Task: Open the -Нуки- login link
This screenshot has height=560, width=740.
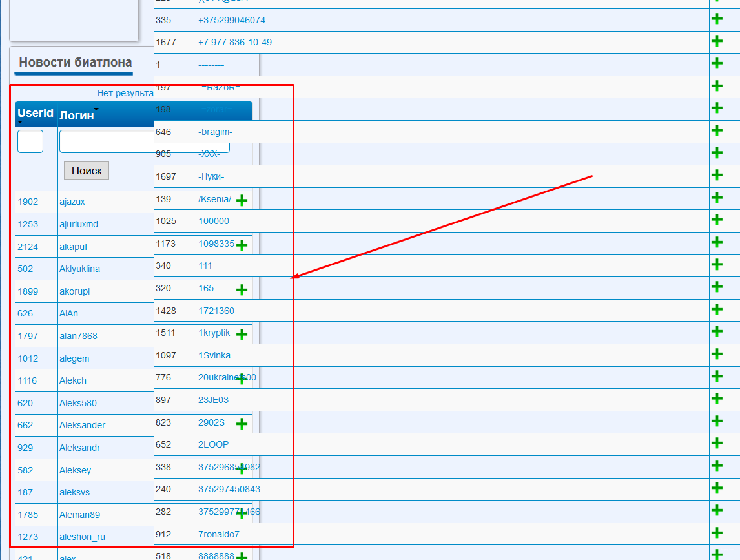Action: 211,176
